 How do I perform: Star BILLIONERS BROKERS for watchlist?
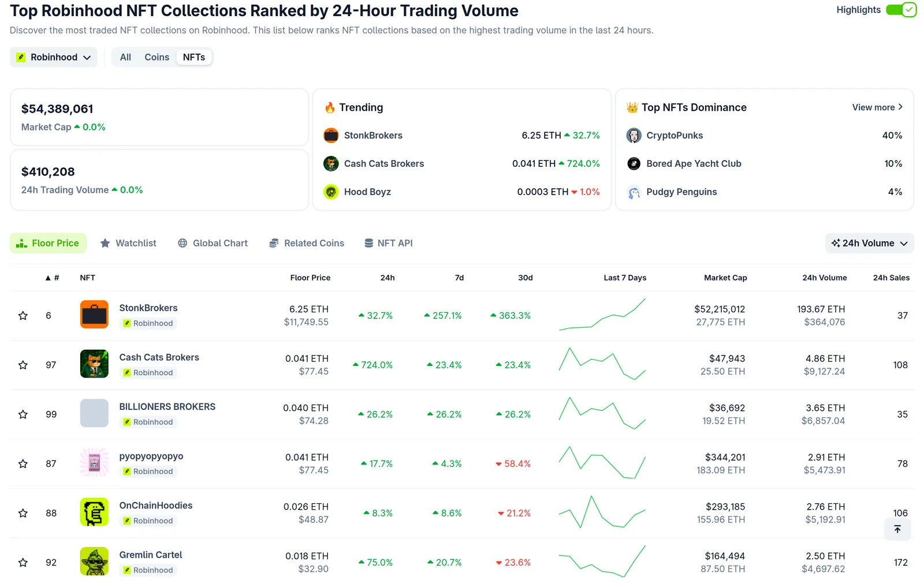coord(23,414)
